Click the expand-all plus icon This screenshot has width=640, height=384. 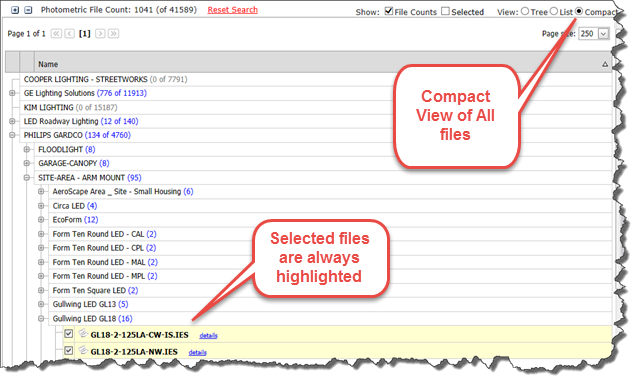pos(15,10)
